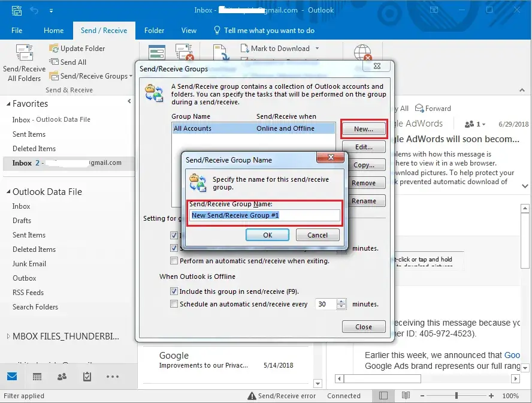This screenshot has width=532, height=403.
Task: Toggle offline Schedule automatic send/receive every checkbox
Action: (x=174, y=304)
